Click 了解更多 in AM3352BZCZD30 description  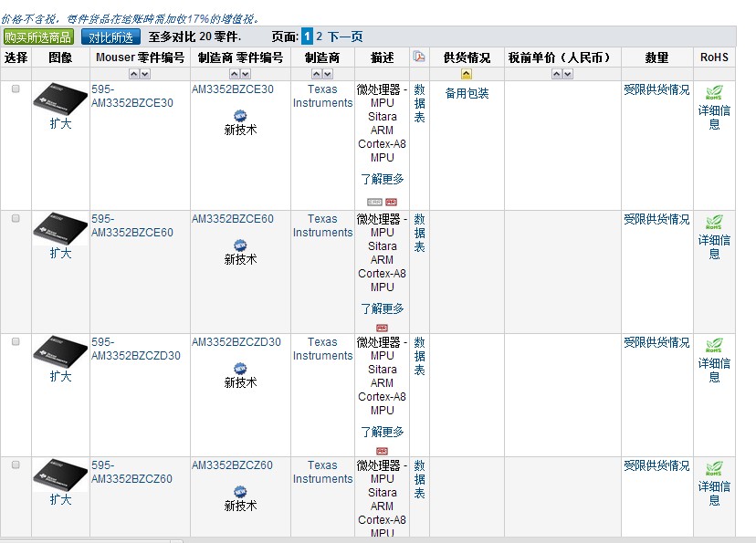point(382,433)
